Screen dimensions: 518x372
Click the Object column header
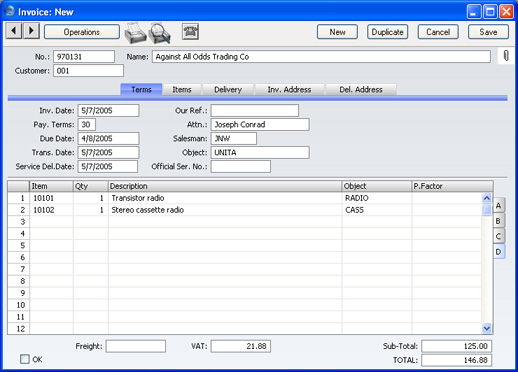tap(377, 186)
